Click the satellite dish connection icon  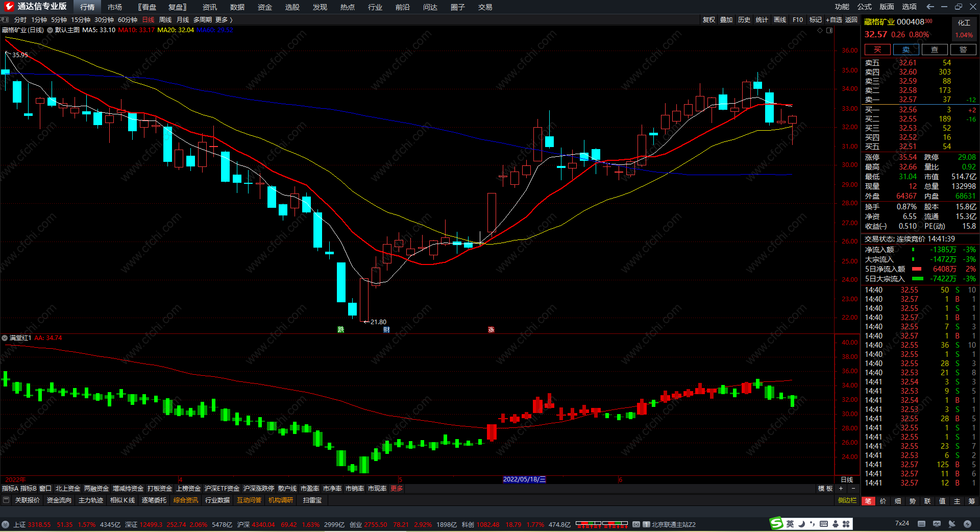(952, 524)
